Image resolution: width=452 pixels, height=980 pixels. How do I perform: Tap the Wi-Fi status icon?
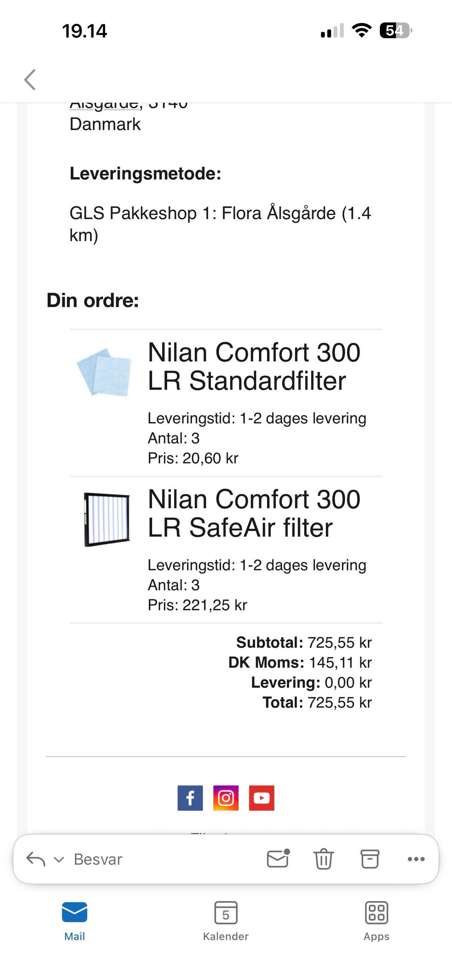click(362, 31)
